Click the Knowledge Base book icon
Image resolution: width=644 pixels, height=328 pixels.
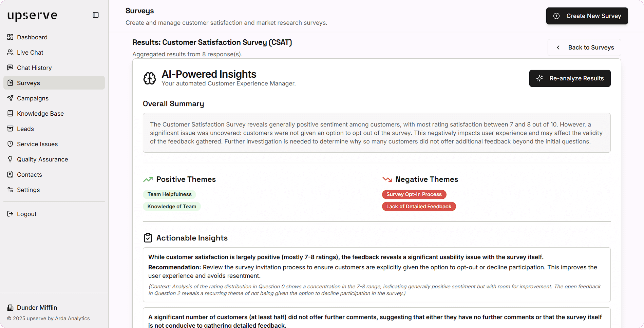click(10, 113)
